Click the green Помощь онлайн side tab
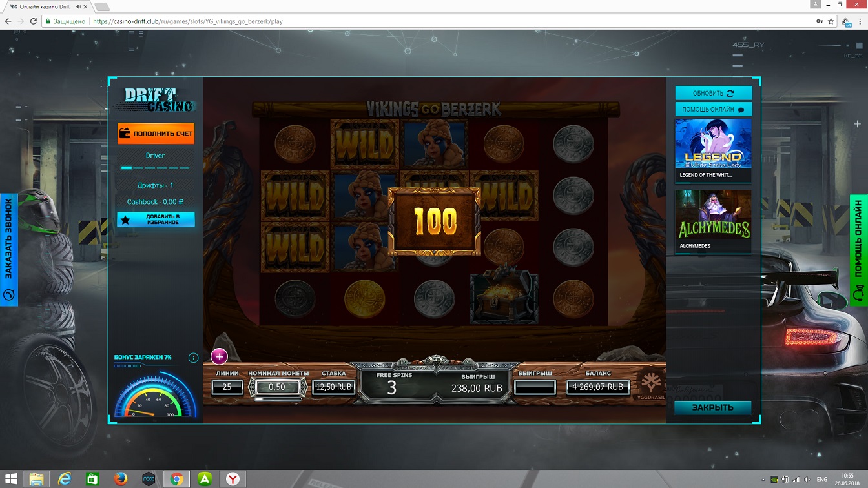Viewport: 868px width, 488px height. tap(859, 250)
